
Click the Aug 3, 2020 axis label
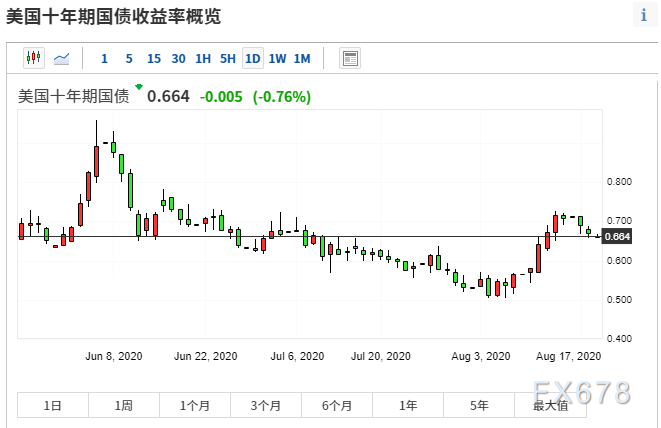point(481,356)
